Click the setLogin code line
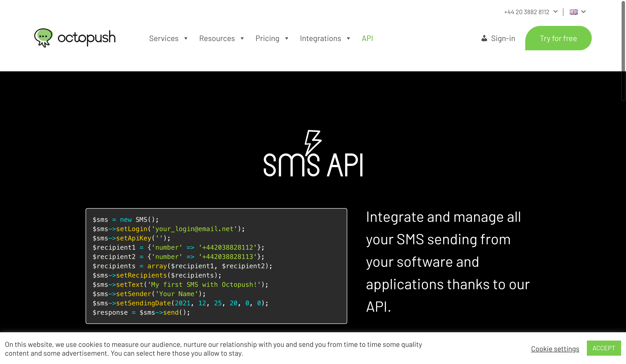This screenshot has height=364, width=626. pyautogui.click(x=169, y=229)
